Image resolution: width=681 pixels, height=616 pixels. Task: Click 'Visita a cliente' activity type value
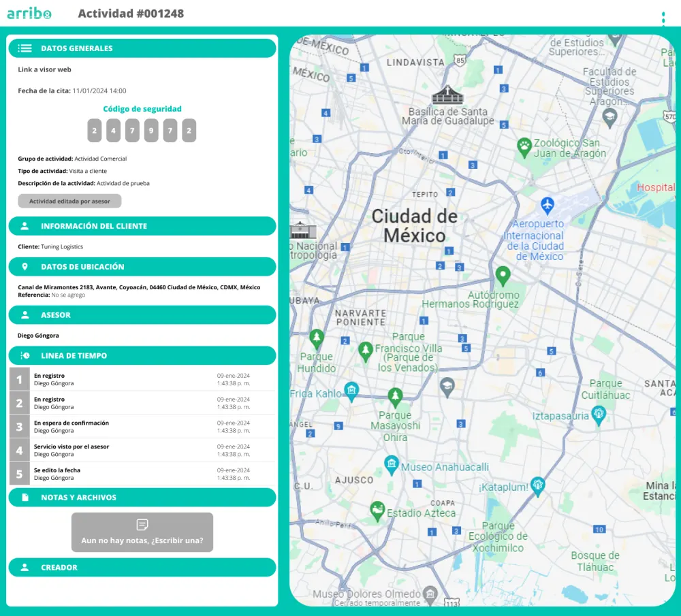pos(88,171)
